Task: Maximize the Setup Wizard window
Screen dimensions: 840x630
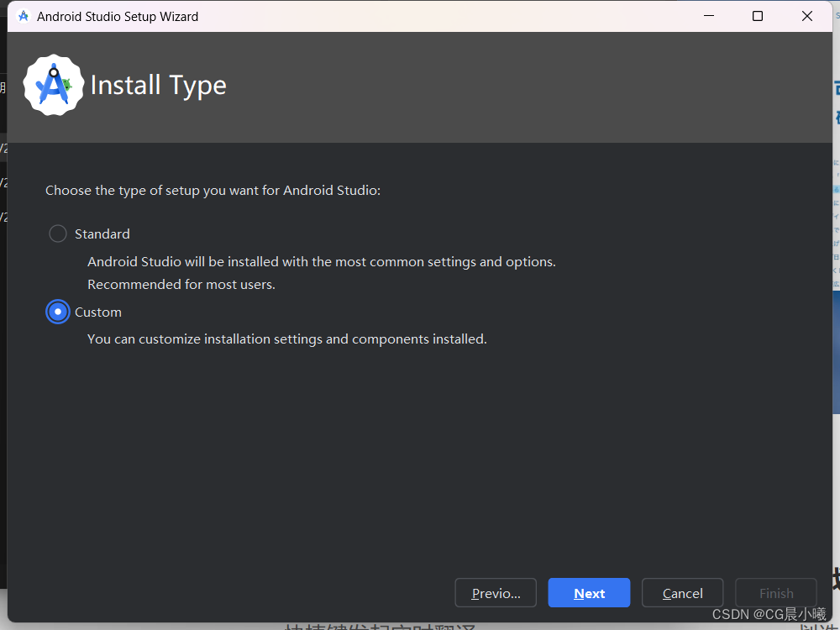Action: (x=758, y=16)
